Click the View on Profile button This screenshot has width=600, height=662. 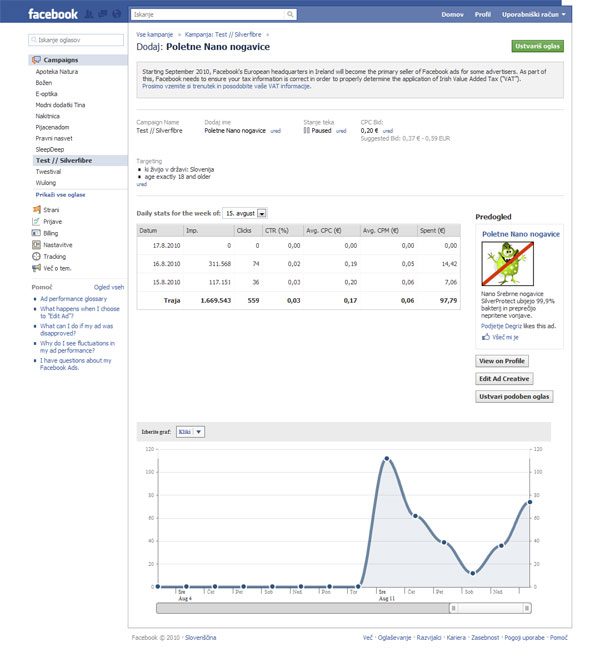[x=502, y=361]
